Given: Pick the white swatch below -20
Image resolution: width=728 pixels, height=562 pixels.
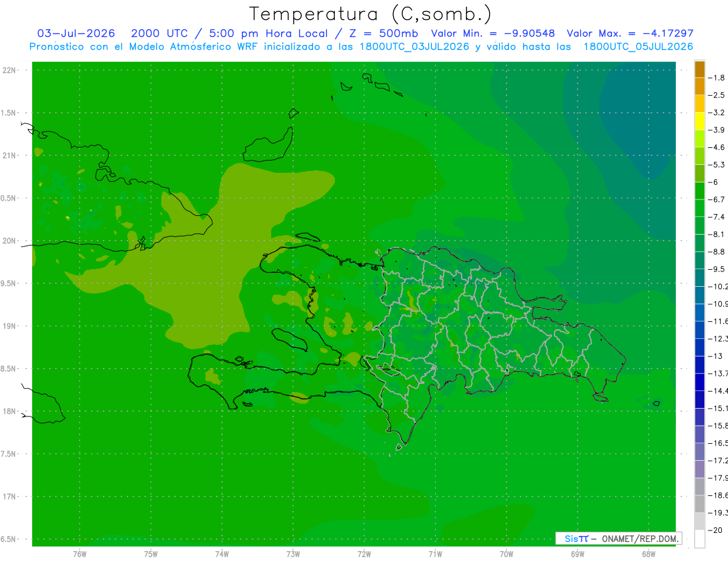Looking at the screenshot, I should tap(699, 539).
